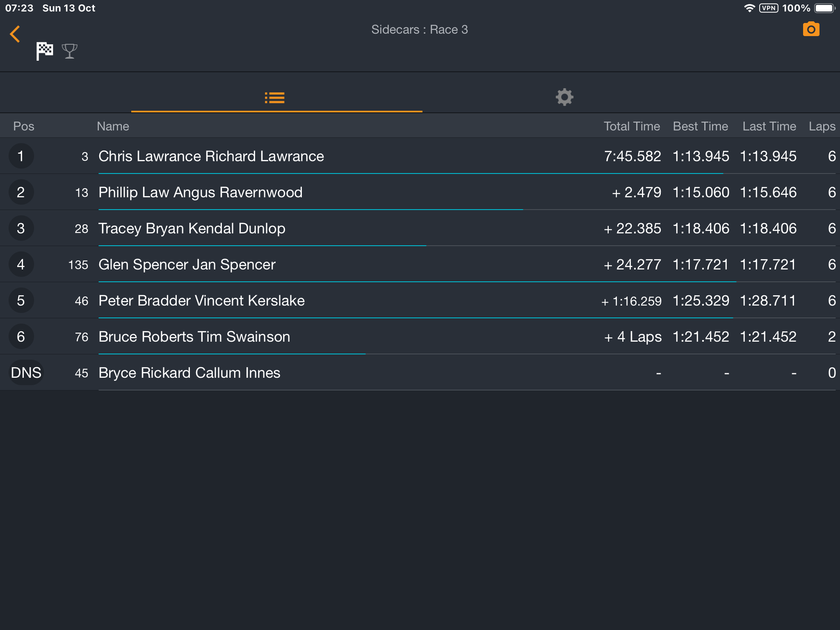Viewport: 840px width, 630px height.
Task: Tap total time 7:45.582
Action: [632, 156]
